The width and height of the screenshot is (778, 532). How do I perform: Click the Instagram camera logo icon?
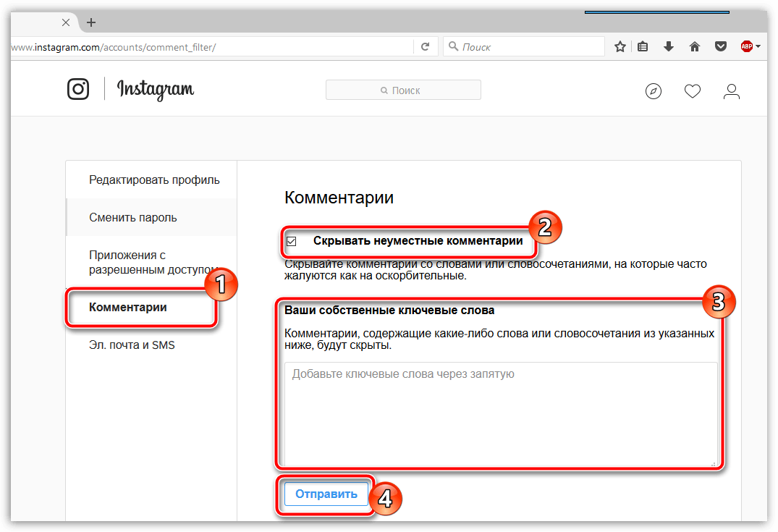click(x=78, y=90)
